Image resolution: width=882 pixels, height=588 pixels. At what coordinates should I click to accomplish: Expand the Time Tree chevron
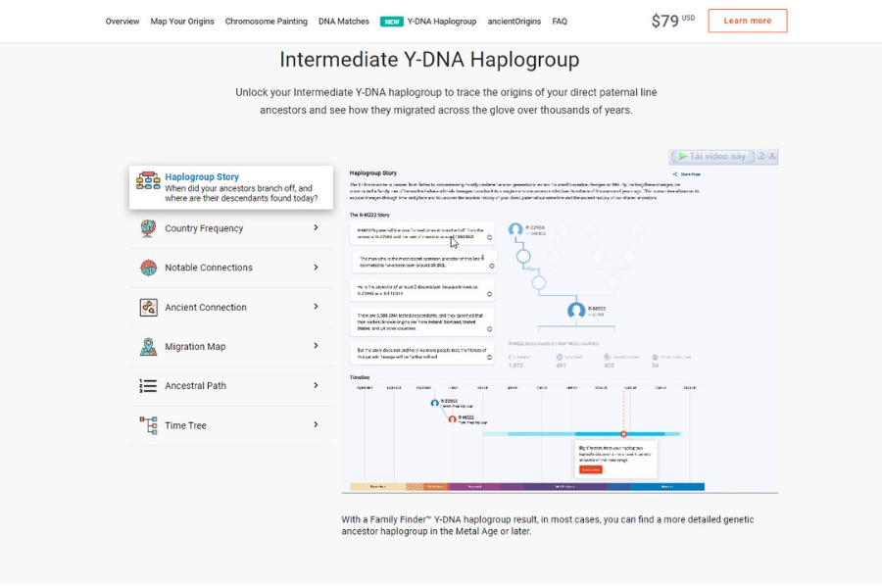[x=316, y=425]
